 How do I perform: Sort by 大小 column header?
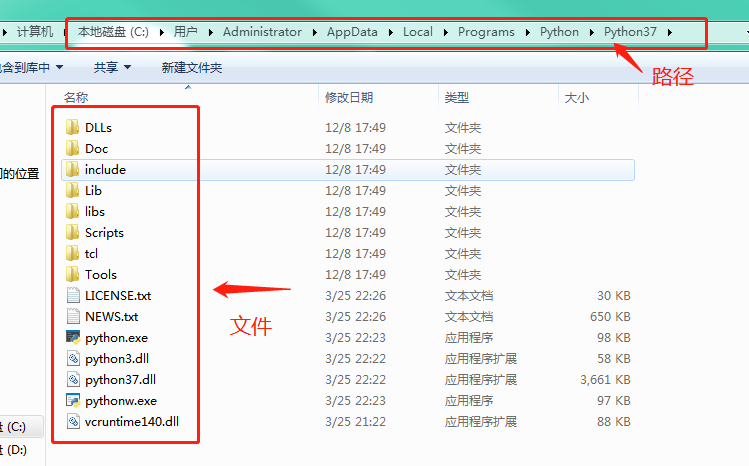pos(577,98)
